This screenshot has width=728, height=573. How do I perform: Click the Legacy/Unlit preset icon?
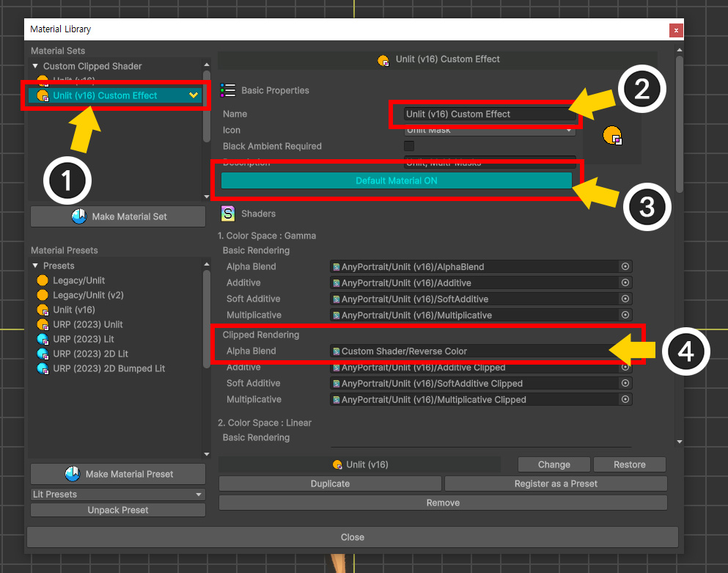point(43,280)
